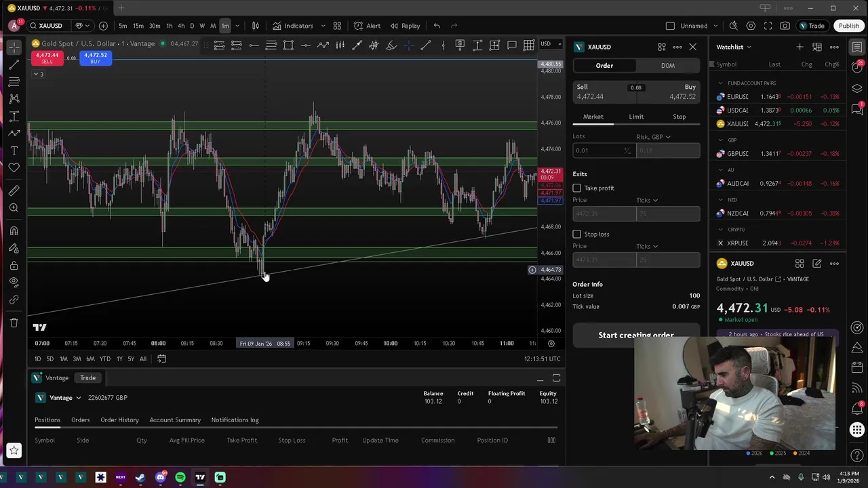Select the ruler measure tool
The height and width of the screenshot is (488, 868).
(14, 190)
